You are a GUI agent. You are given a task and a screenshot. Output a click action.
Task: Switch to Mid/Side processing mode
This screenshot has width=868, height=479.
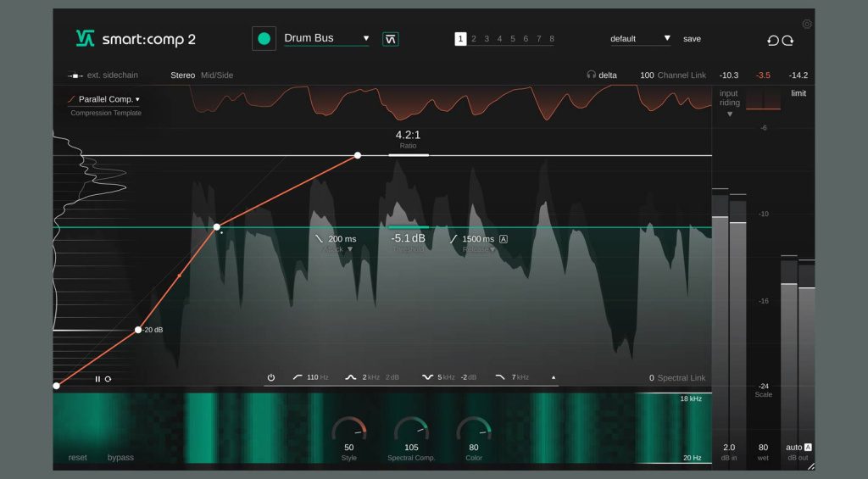(216, 75)
